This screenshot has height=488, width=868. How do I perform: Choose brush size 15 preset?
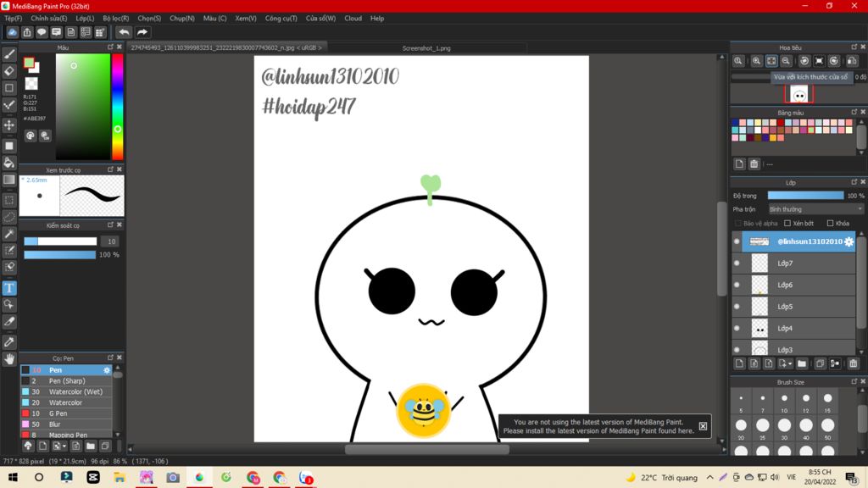(x=827, y=398)
